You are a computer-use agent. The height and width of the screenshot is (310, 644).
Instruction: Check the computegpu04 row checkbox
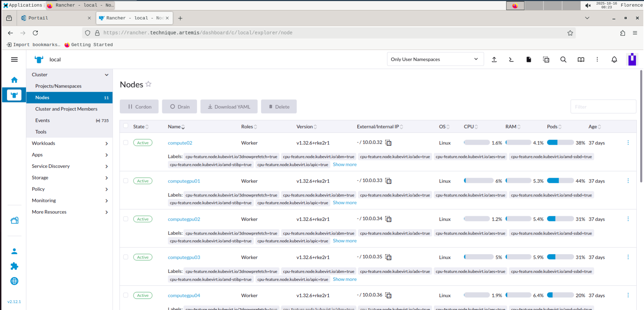tap(125, 295)
